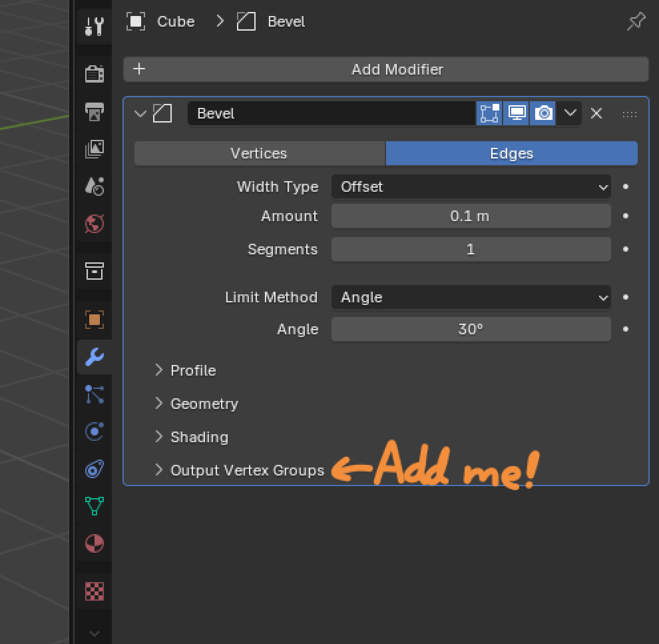
Task: Toggle Bevel modifier edit mode display
Action: click(489, 113)
